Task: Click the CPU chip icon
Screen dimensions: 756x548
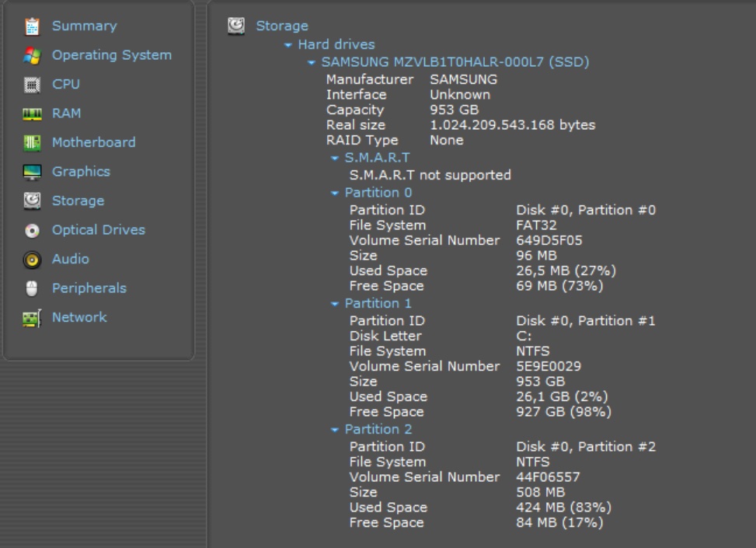Action: (32, 85)
